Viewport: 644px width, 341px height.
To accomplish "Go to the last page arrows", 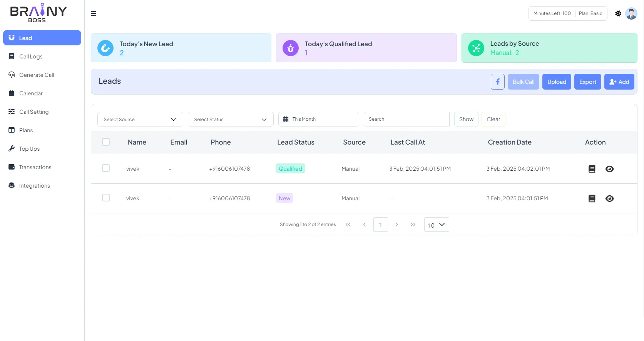I will 413,225.
